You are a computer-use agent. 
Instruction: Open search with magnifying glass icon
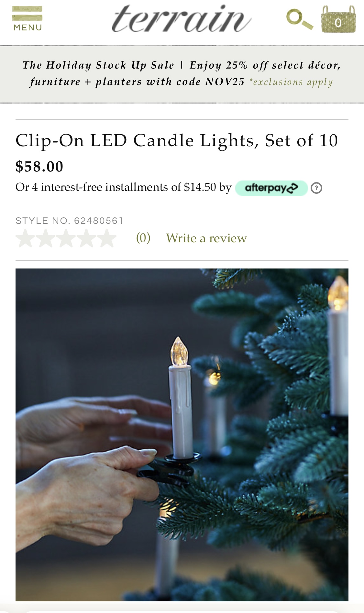pyautogui.click(x=300, y=19)
